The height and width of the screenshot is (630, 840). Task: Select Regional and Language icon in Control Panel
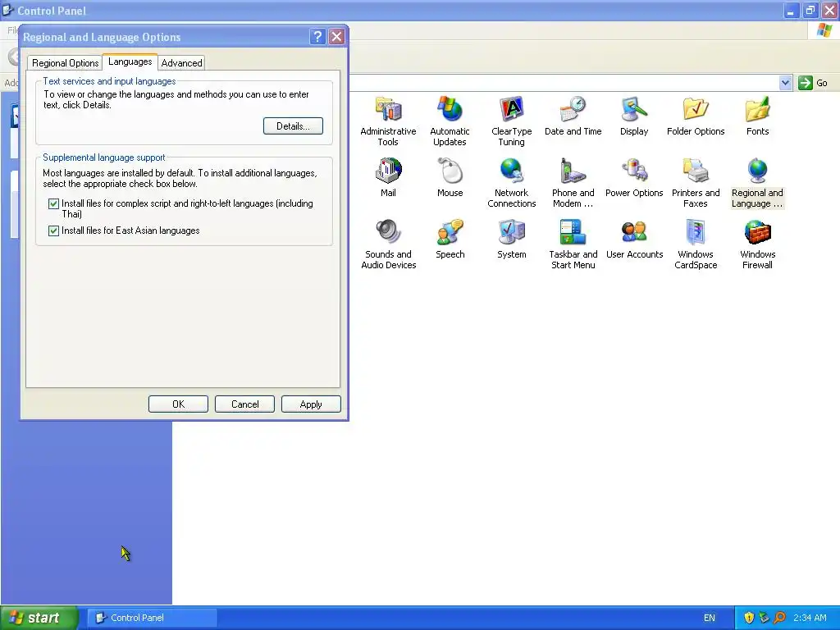pos(757,183)
